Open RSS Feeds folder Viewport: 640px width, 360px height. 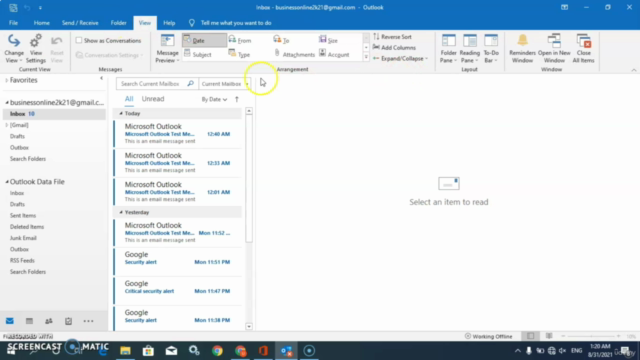point(22,260)
